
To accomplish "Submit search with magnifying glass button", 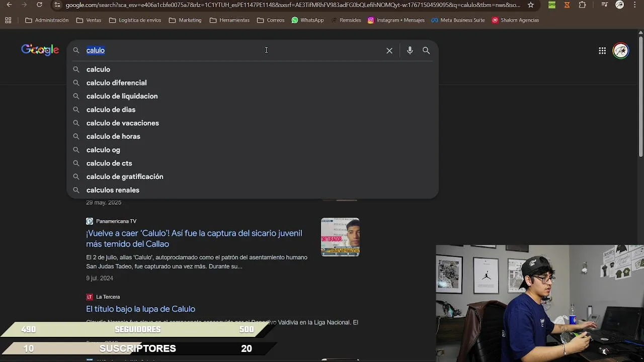I will 426,50.
